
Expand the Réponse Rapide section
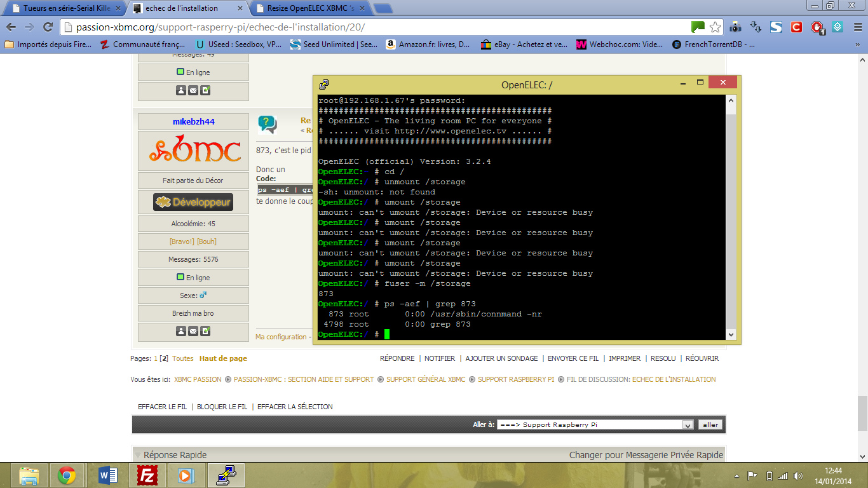point(138,455)
